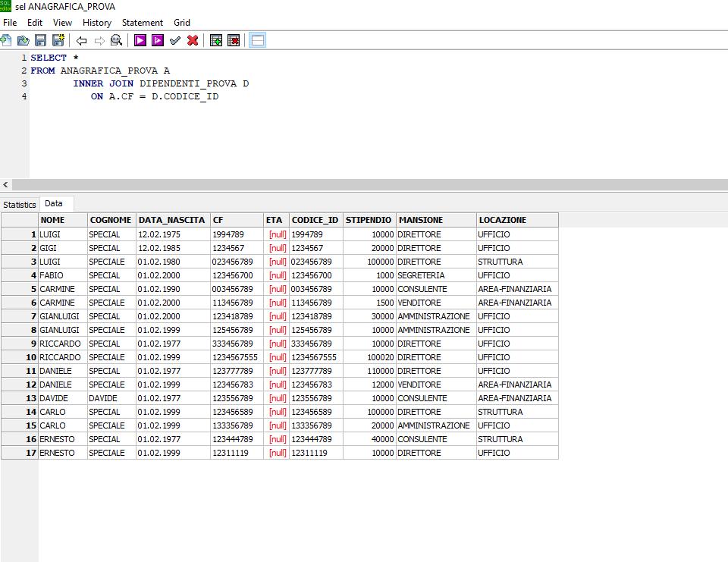Execute the SQL with the purple play button
Screen dimensions: 728x562
[140, 40]
